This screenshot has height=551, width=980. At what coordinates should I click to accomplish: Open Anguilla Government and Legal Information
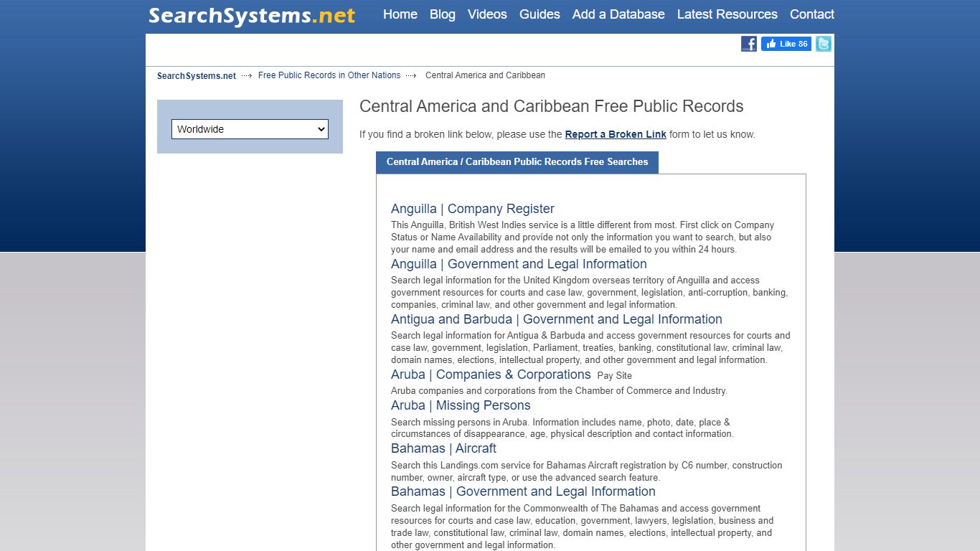[x=519, y=264]
